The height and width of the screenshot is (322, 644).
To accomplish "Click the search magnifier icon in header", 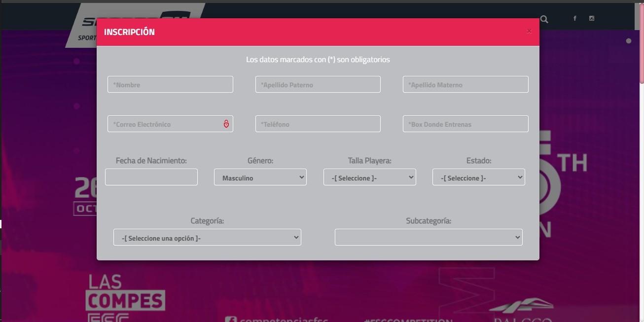I will pyautogui.click(x=544, y=19).
